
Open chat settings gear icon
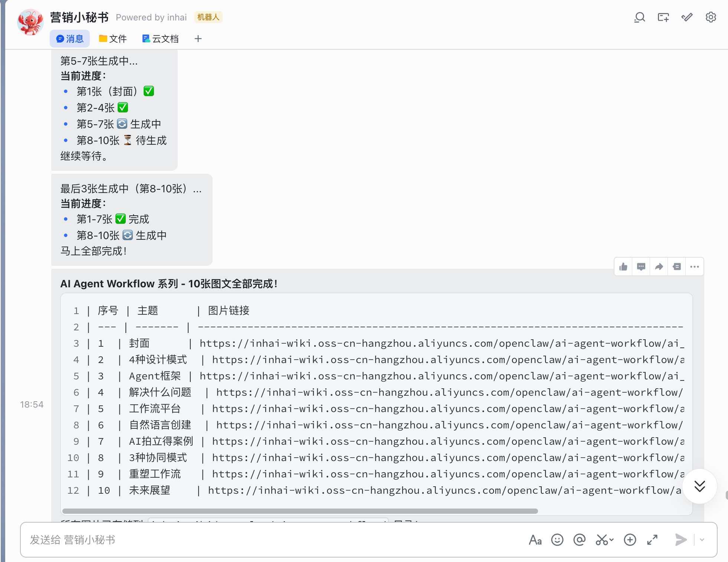(x=711, y=17)
